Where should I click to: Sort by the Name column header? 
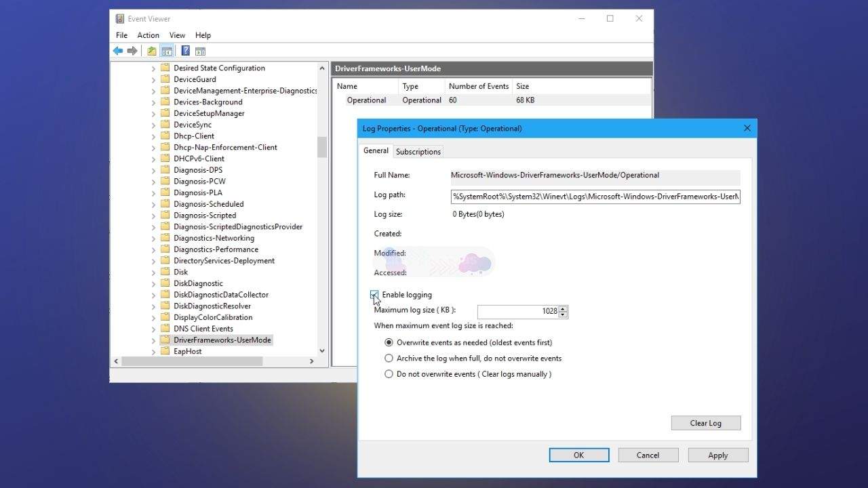(366, 86)
